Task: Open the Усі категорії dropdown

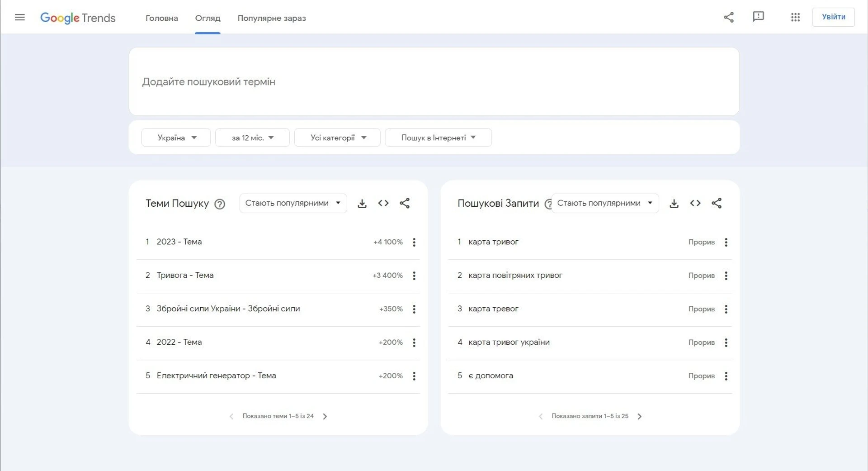Action: pos(337,138)
